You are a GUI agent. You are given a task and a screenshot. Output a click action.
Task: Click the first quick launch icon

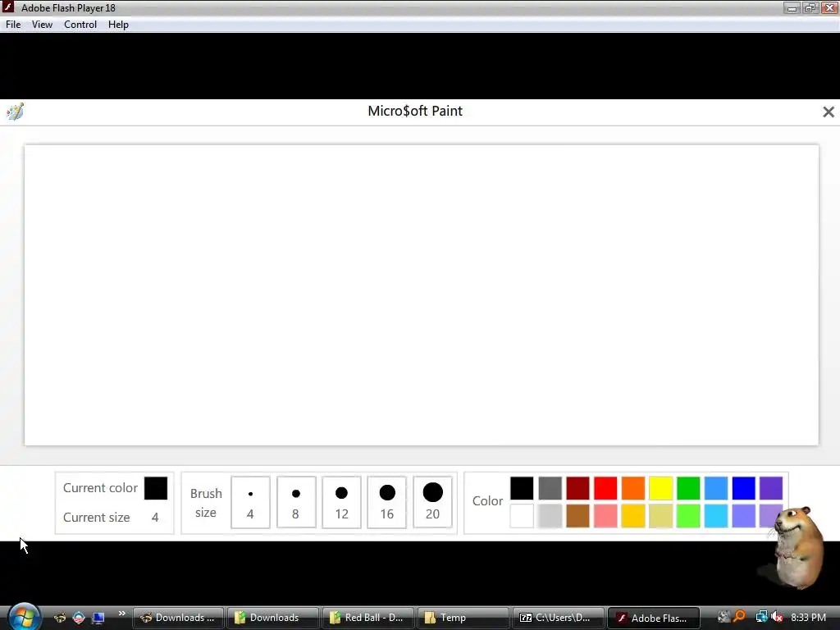[x=59, y=618]
